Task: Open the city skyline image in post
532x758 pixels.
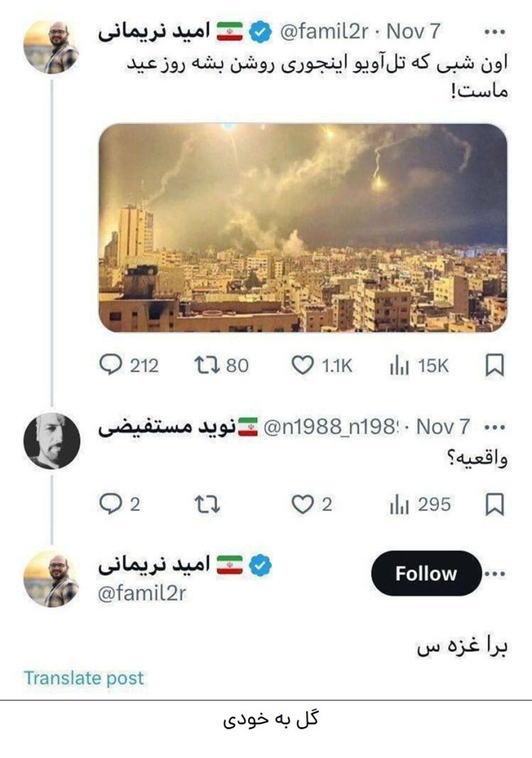Action: 303,227
